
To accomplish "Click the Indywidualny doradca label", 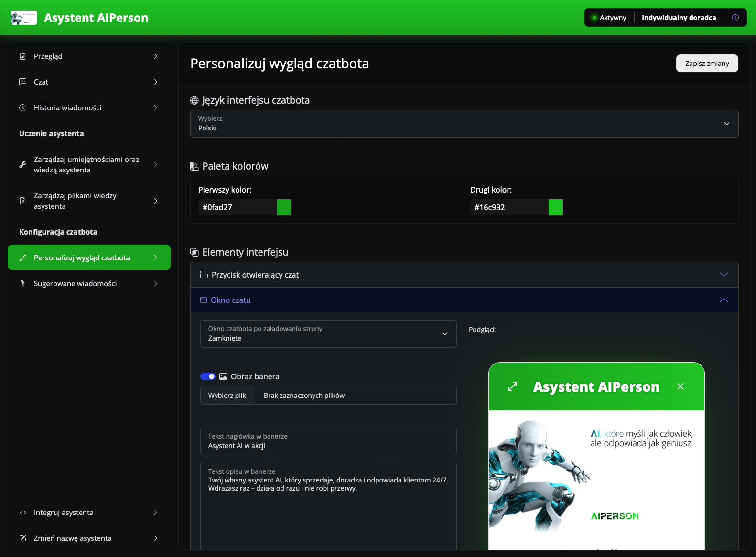I will [679, 18].
